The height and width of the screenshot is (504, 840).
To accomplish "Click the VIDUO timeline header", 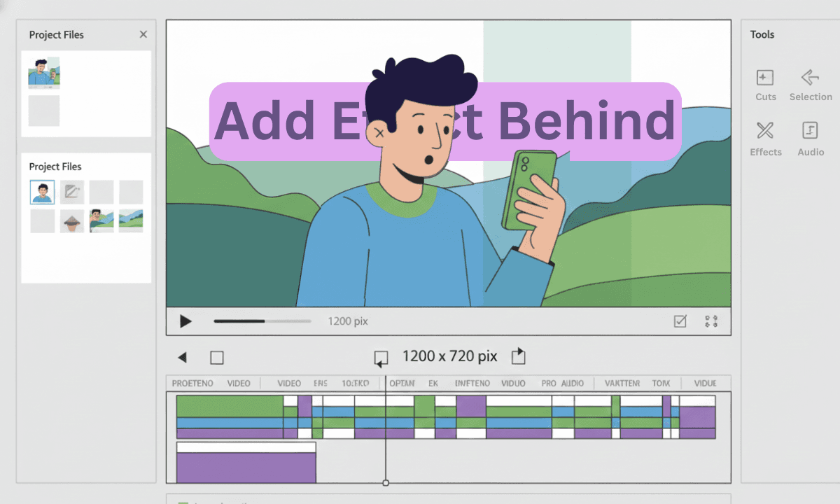I will [513, 384].
